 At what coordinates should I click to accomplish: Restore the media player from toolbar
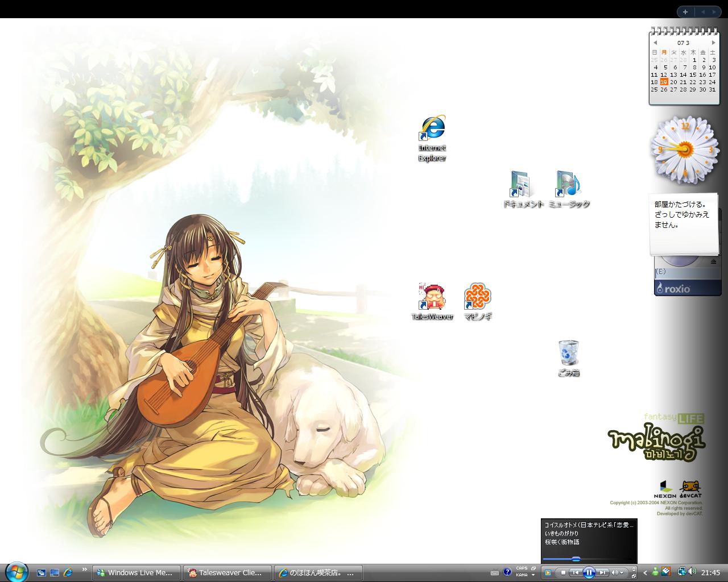tap(634, 576)
